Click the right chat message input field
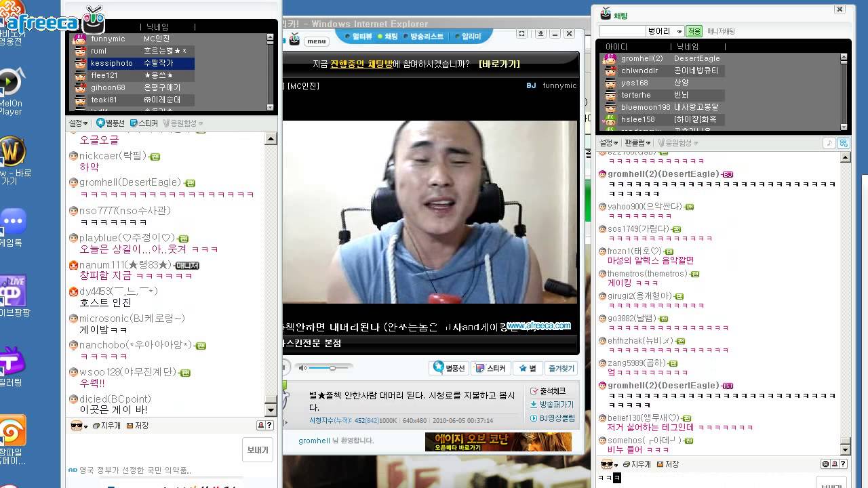Screen dimensions: 868x488 point(705,478)
